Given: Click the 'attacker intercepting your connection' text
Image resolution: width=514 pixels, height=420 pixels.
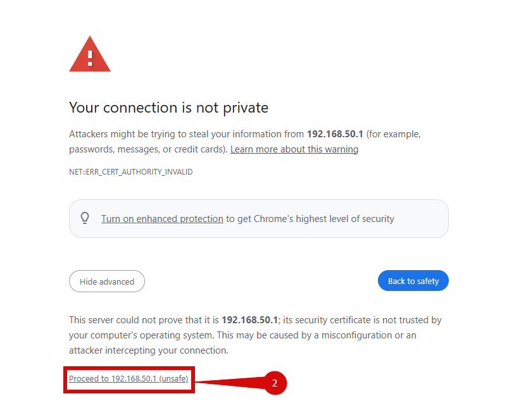Looking at the screenshot, I should (x=148, y=350).
